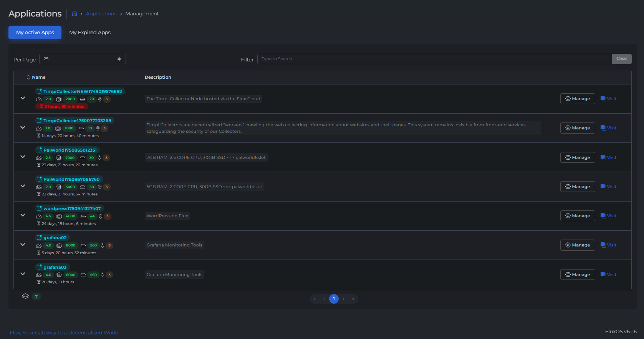Select the My Active Apps tab
The height and width of the screenshot is (339, 644).
pos(35,33)
